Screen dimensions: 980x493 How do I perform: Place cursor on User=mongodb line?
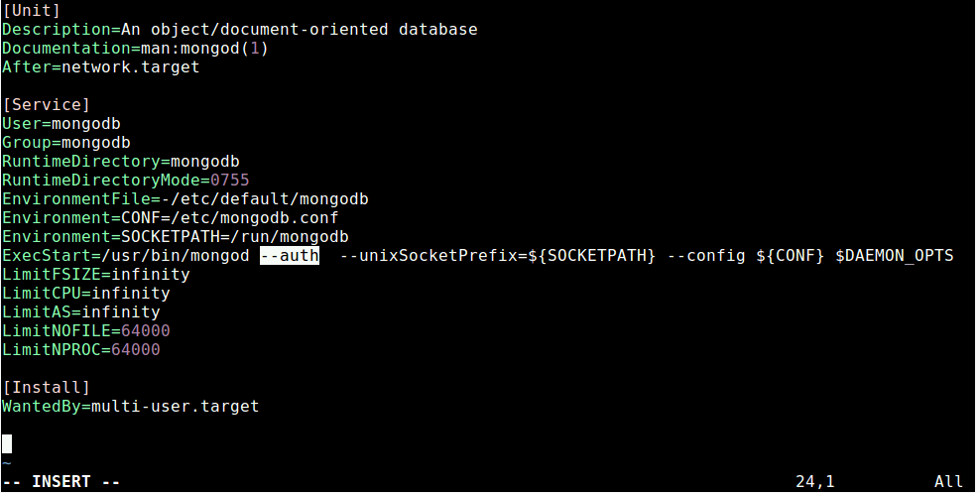(x=61, y=124)
